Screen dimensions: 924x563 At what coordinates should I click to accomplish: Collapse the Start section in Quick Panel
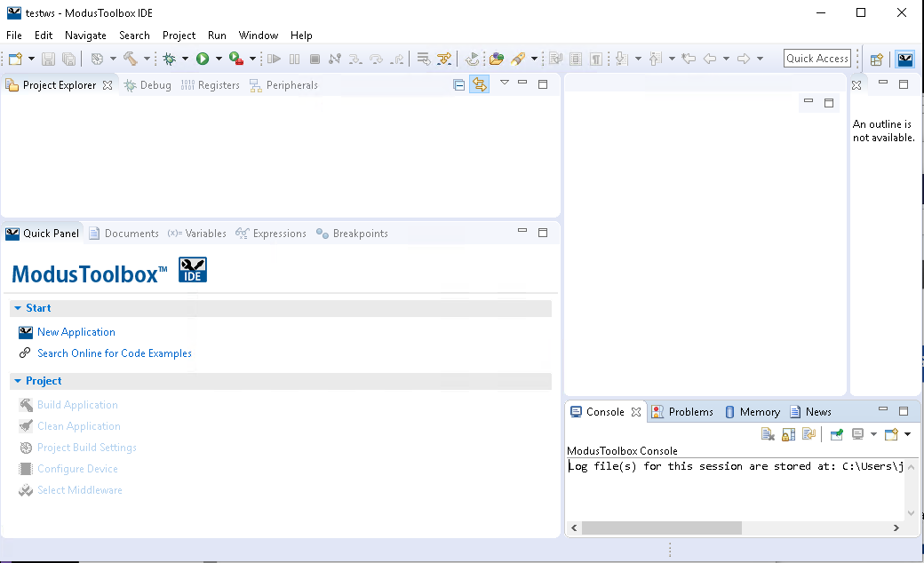pos(18,308)
